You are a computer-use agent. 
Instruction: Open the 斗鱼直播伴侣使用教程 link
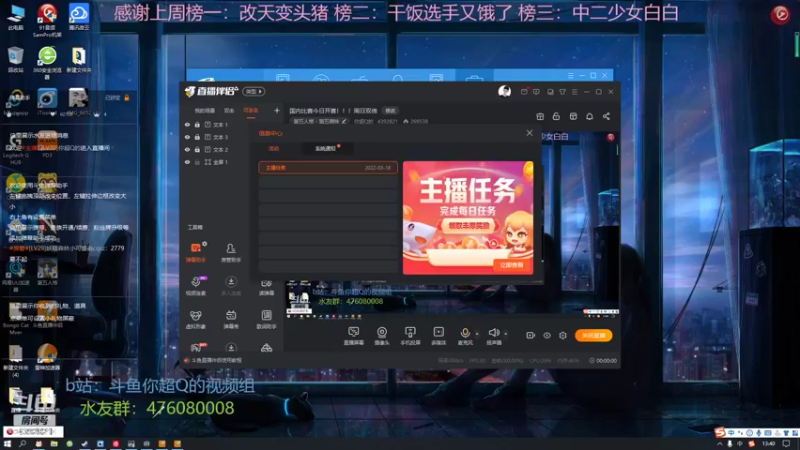(x=216, y=360)
